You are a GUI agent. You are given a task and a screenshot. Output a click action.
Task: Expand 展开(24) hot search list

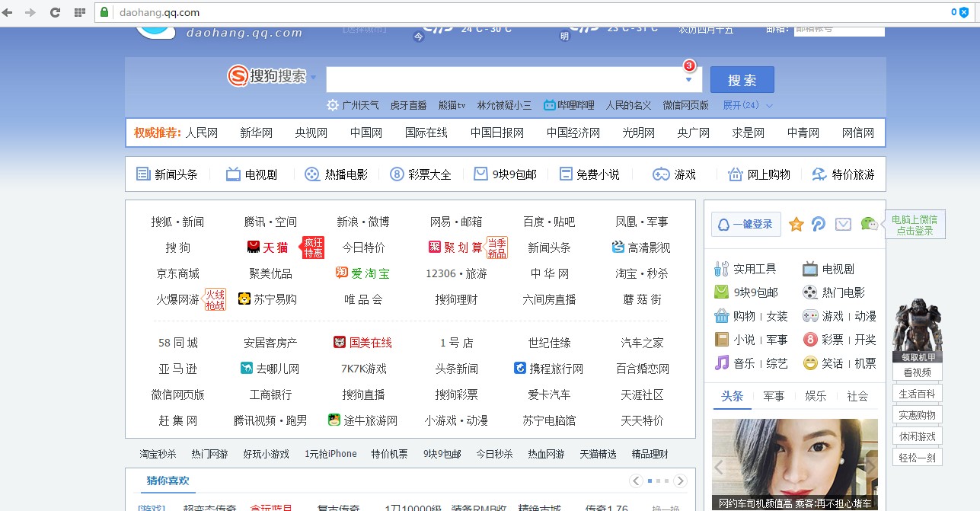(748, 105)
